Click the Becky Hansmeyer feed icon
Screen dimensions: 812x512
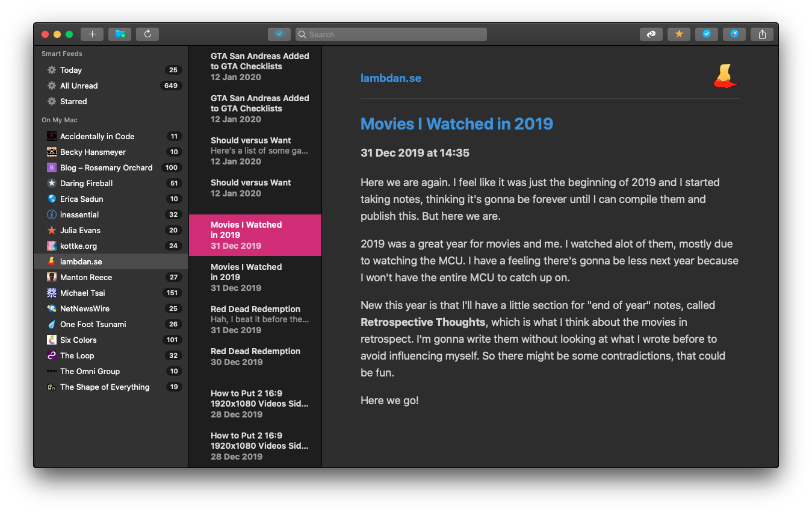[52, 152]
